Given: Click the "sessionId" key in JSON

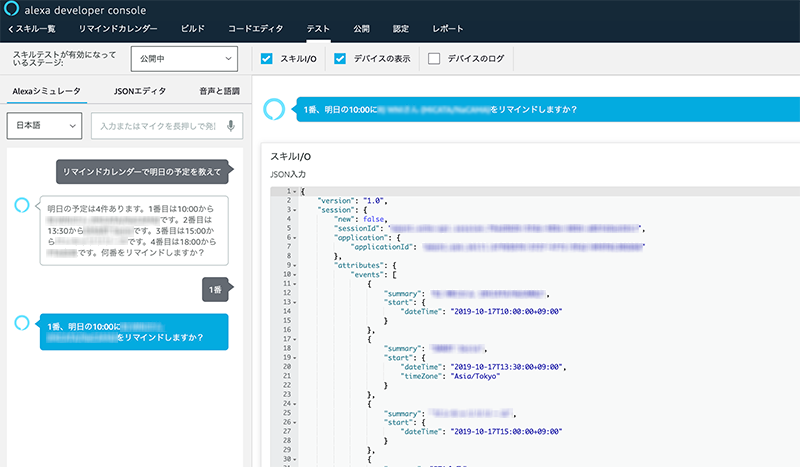Looking at the screenshot, I should (359, 228).
